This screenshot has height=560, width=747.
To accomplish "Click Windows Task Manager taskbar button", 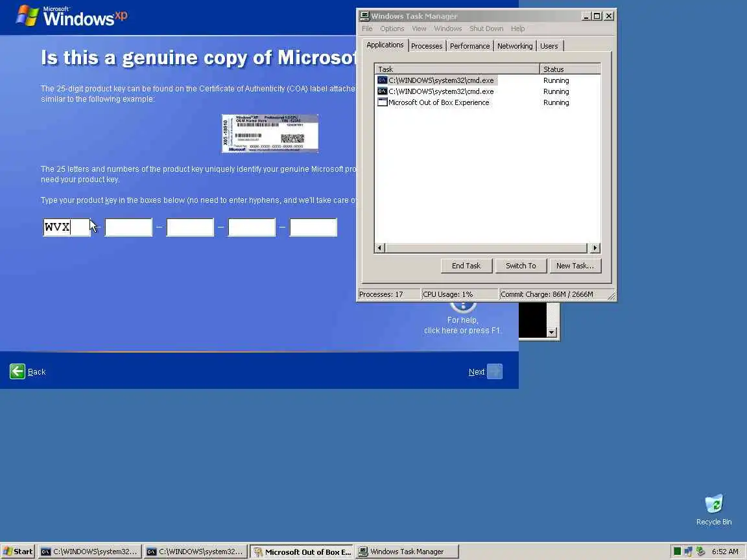I will coord(407,552).
